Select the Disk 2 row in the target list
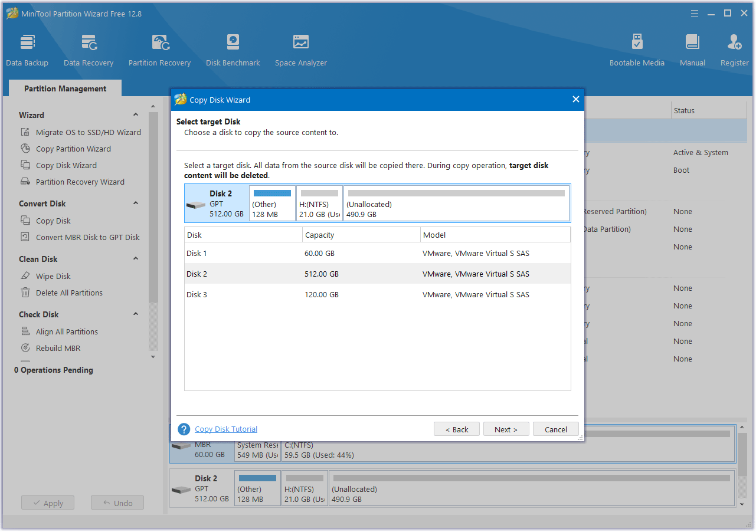The height and width of the screenshot is (532, 756). (378, 274)
